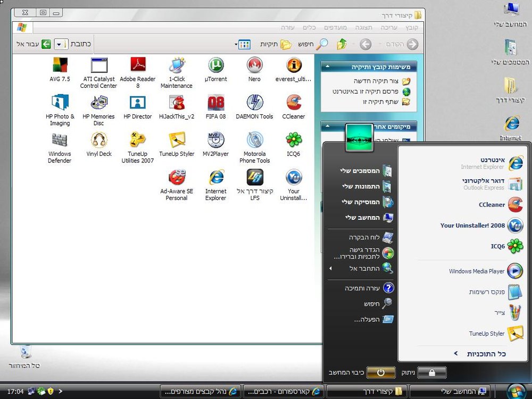Collapse the other places panel header
The image size is (532, 399).
click(x=327, y=126)
